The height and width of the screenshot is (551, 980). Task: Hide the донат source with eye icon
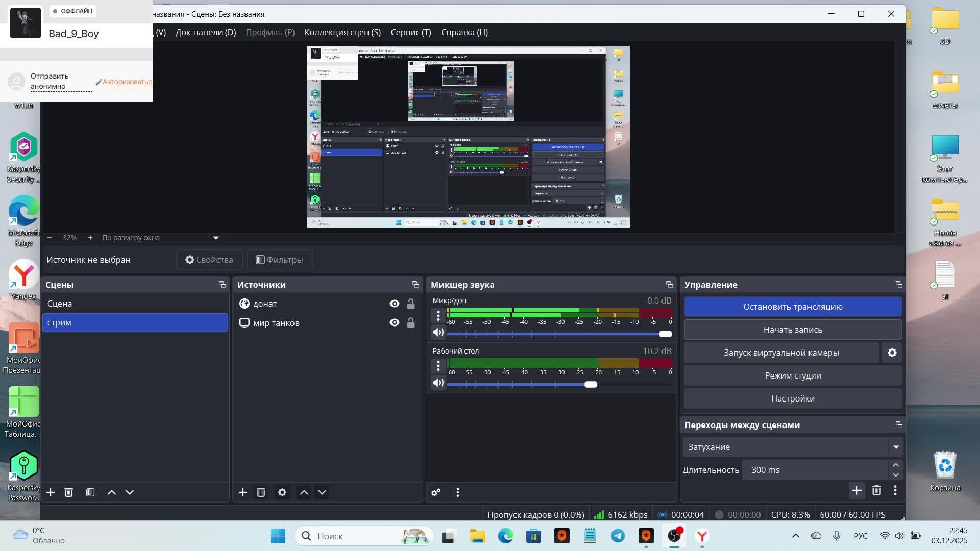394,304
